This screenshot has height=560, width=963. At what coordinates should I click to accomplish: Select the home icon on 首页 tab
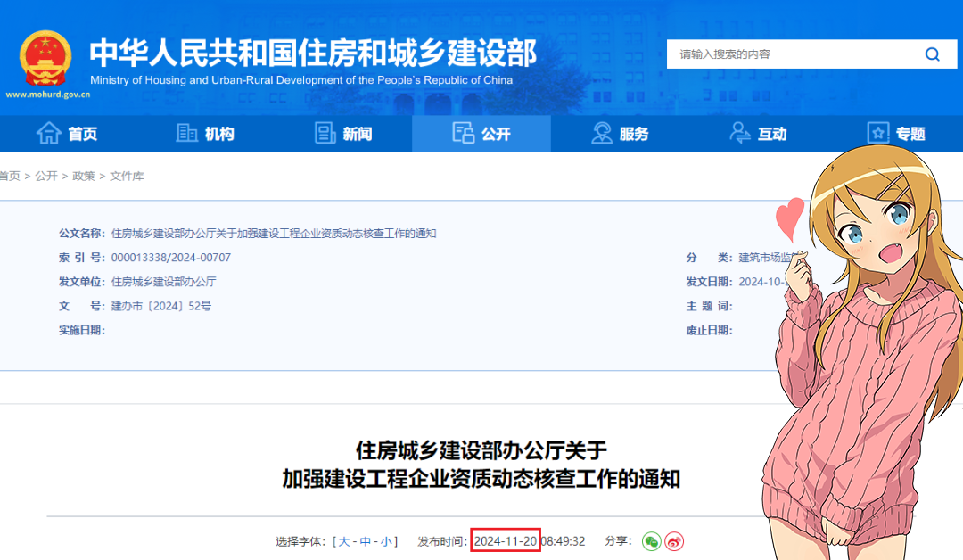click(x=49, y=132)
